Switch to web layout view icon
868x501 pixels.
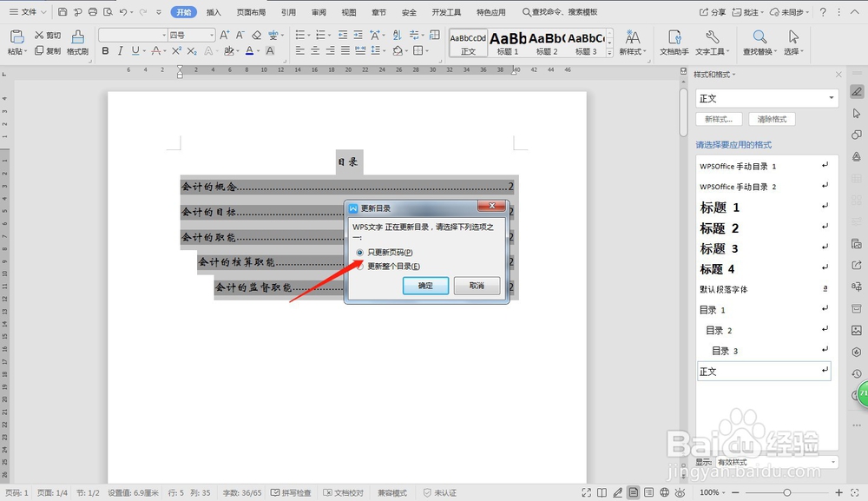click(664, 492)
